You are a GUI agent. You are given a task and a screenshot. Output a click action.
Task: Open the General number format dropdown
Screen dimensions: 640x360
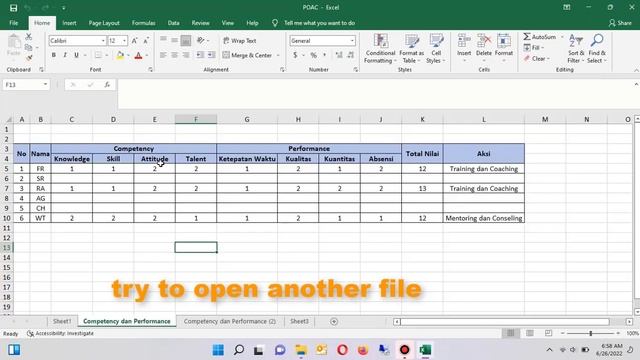click(352, 41)
